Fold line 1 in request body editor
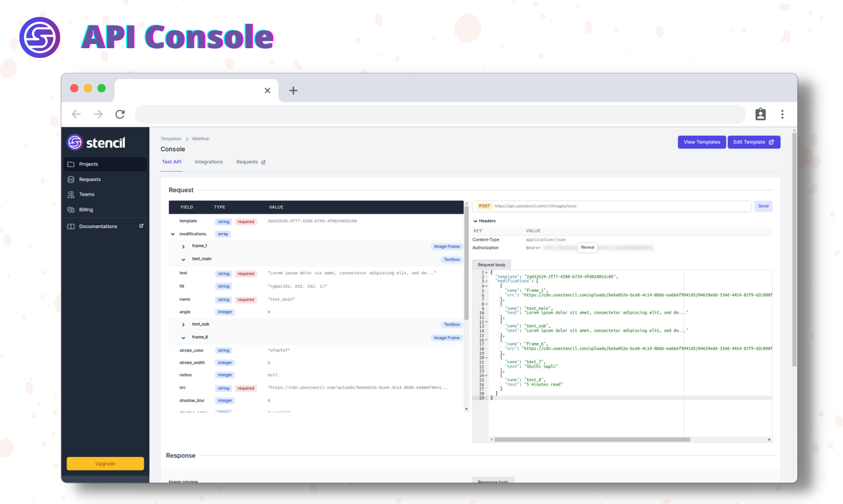This screenshot has width=843, height=504. (x=487, y=272)
